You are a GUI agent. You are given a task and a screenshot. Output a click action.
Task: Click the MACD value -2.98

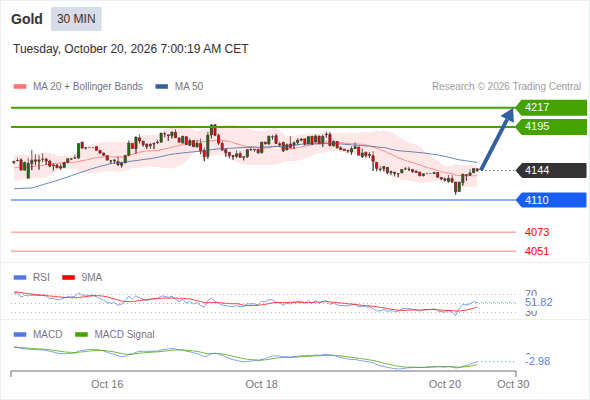click(x=538, y=361)
